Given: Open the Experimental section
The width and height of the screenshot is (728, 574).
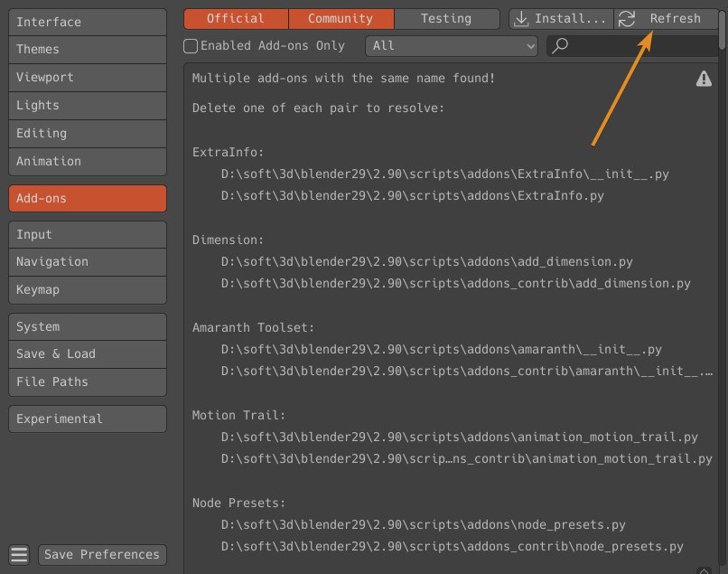Looking at the screenshot, I should click(87, 419).
